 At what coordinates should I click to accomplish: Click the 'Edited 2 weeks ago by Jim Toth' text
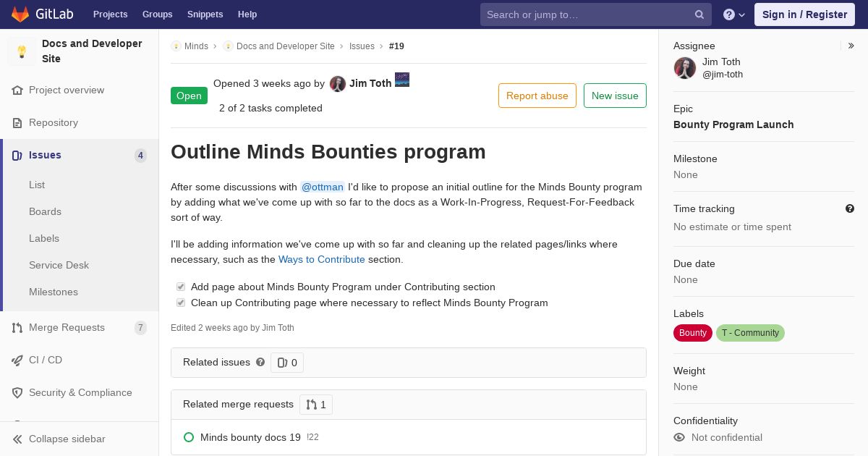(x=232, y=328)
